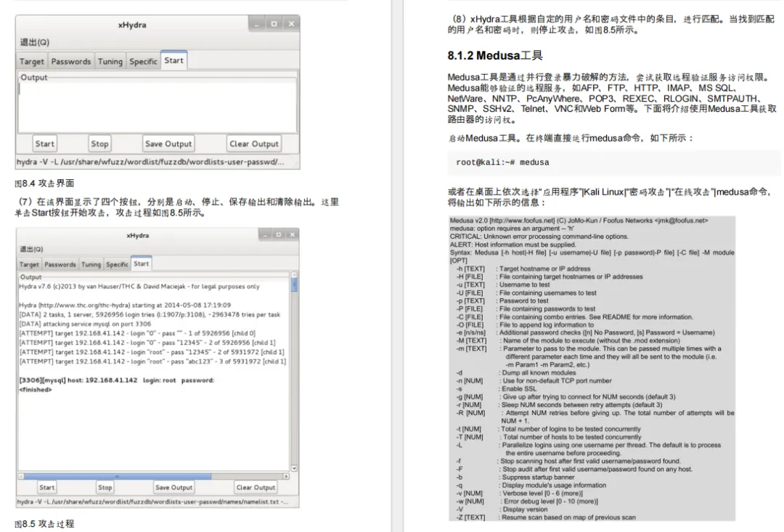Screen dimensions: 784x532
Task: Click the '-Z [TEXT] : Resume scan' line
Action: (546, 517)
